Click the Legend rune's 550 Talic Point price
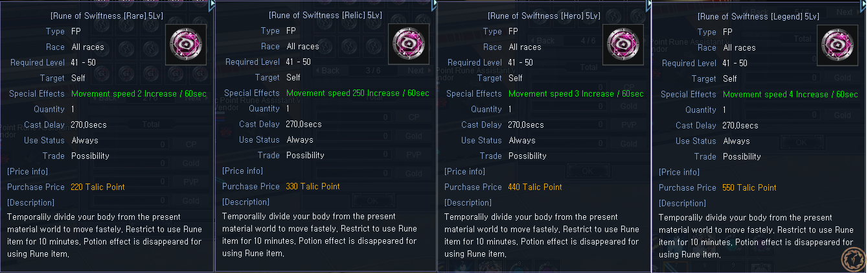The height and width of the screenshot is (273, 868). 749,187
